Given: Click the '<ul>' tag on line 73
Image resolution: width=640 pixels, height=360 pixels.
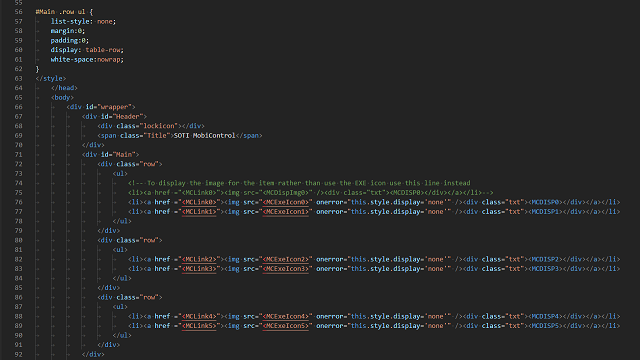Looking at the screenshot, I should [120, 173].
